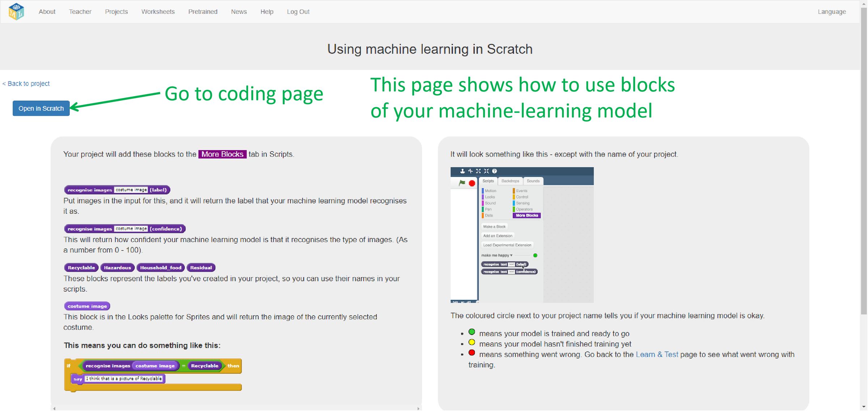Open the Language menu

point(831,12)
